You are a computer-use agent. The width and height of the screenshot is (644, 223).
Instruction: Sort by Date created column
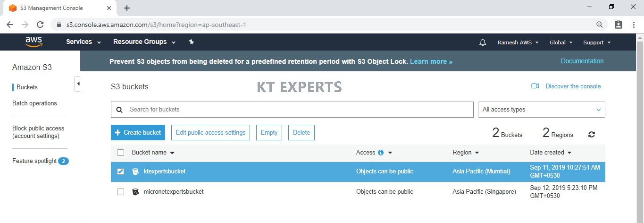(551, 153)
